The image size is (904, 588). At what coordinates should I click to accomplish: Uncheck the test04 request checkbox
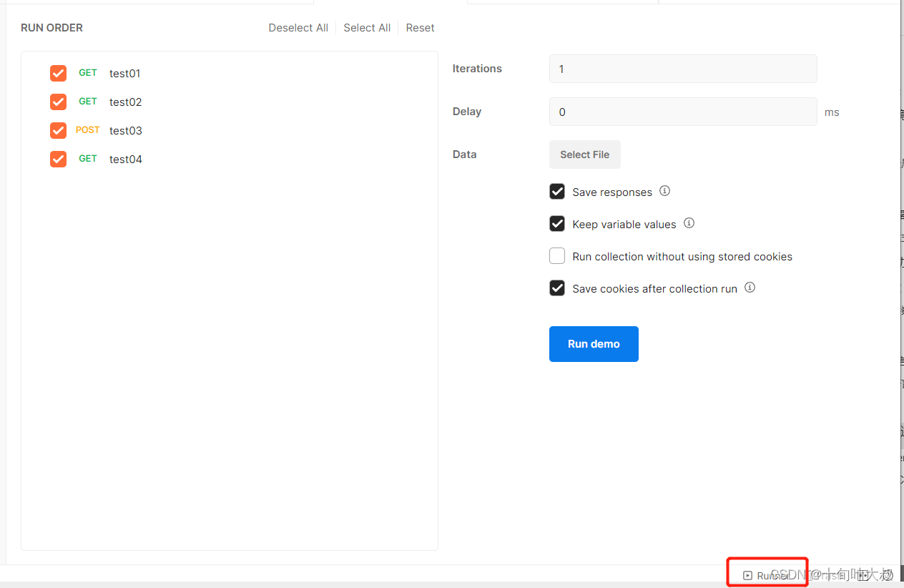[x=58, y=159]
